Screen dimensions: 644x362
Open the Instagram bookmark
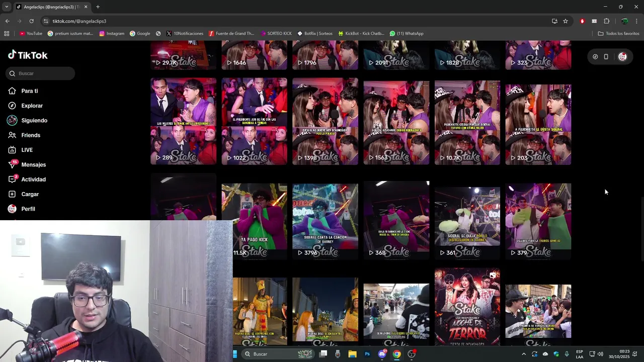click(112, 34)
